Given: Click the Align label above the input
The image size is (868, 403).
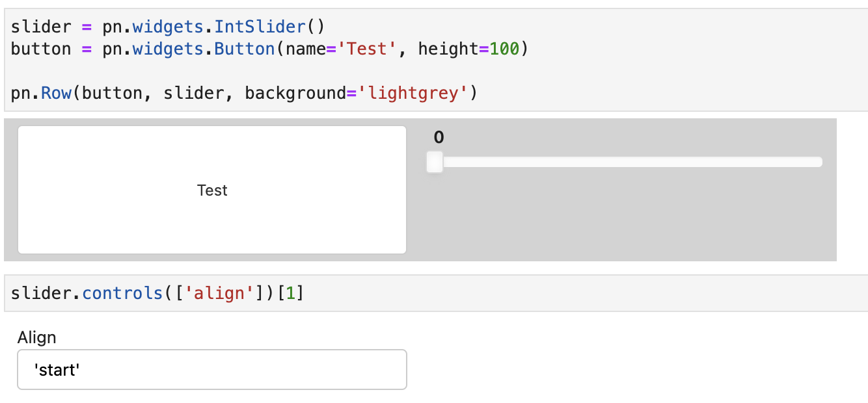Looking at the screenshot, I should (x=37, y=337).
